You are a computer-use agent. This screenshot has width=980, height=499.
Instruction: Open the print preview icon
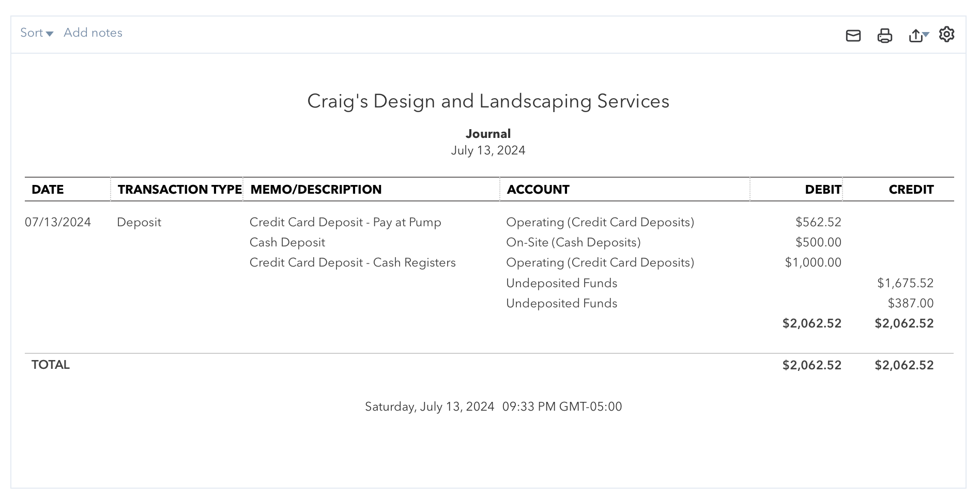click(884, 35)
